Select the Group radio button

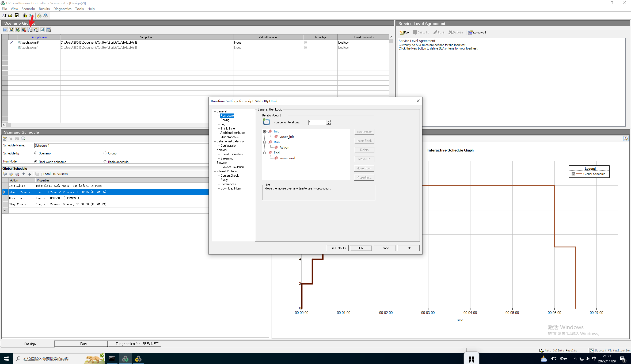coord(106,153)
